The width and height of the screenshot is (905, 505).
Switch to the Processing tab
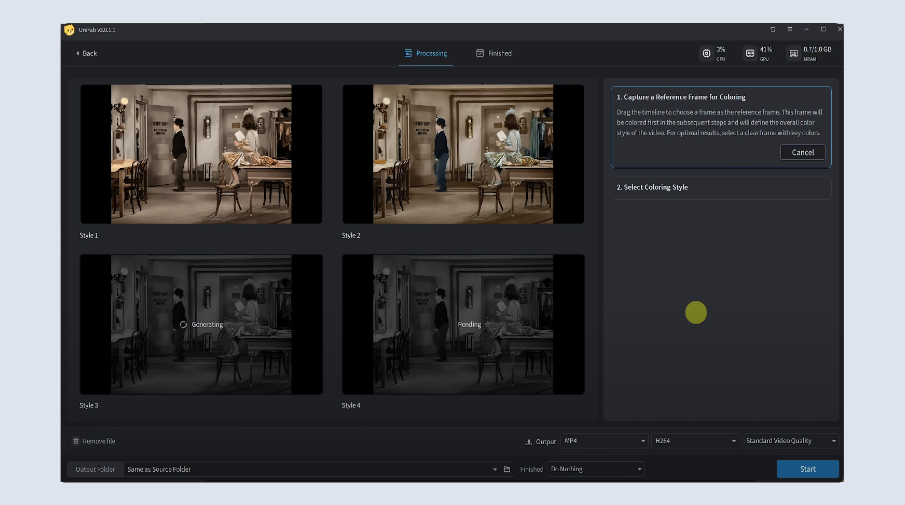coord(426,53)
